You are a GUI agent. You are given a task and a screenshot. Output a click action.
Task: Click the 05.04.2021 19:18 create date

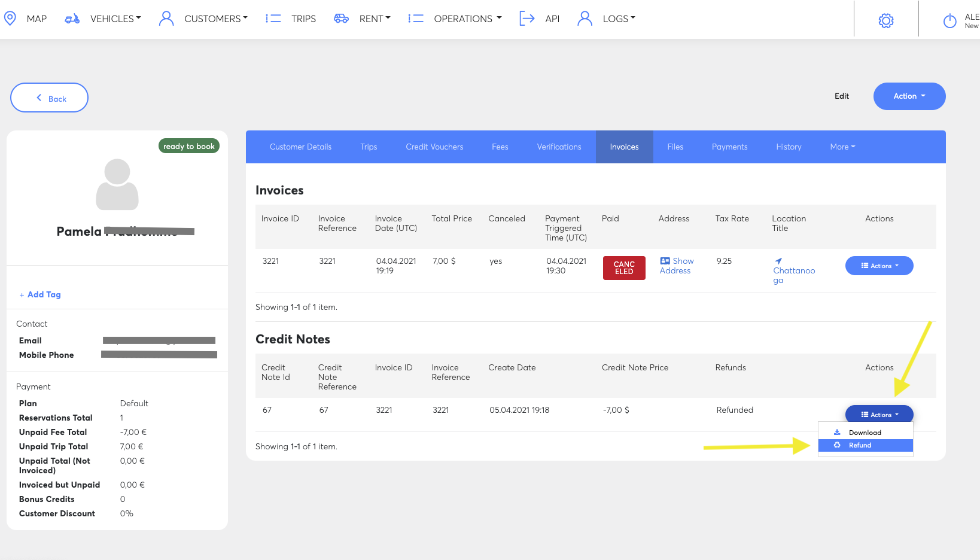point(519,410)
